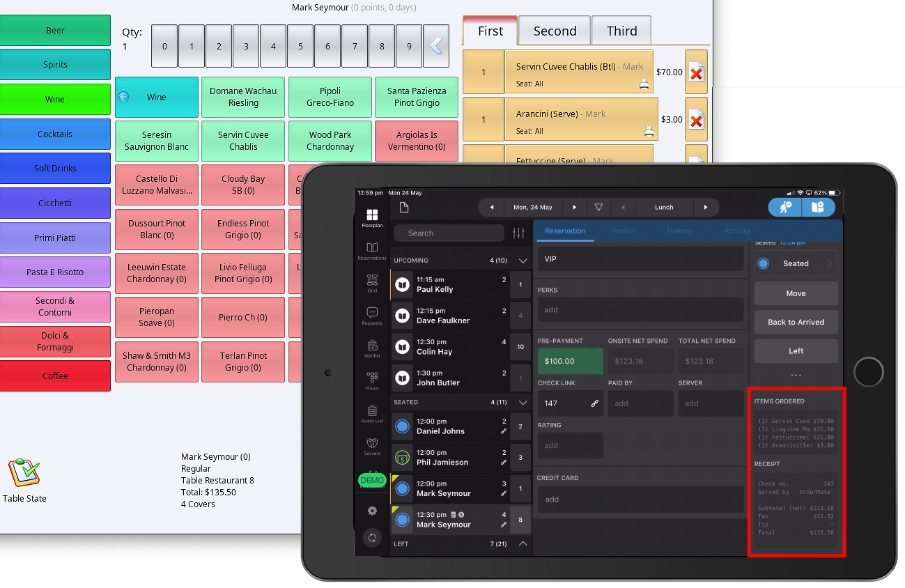Open the Profile tab for the reservation
Viewport: 905px width, 588px height.
click(x=622, y=231)
